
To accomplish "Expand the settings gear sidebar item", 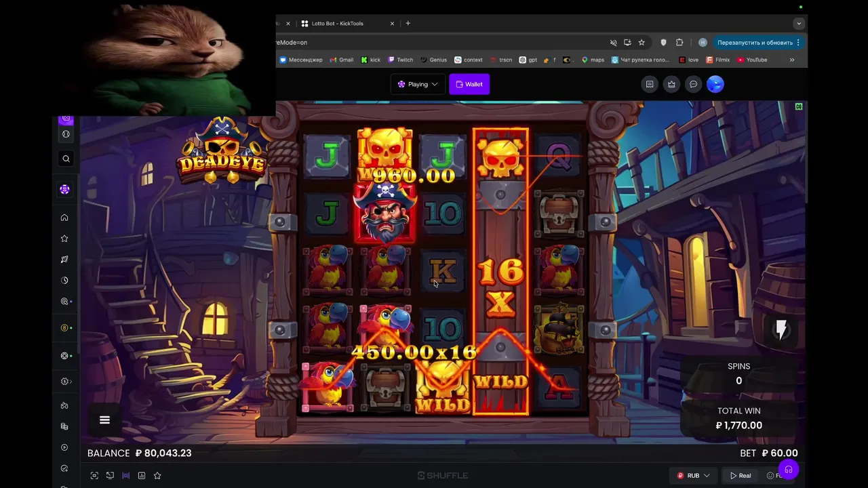I will 66,382.
